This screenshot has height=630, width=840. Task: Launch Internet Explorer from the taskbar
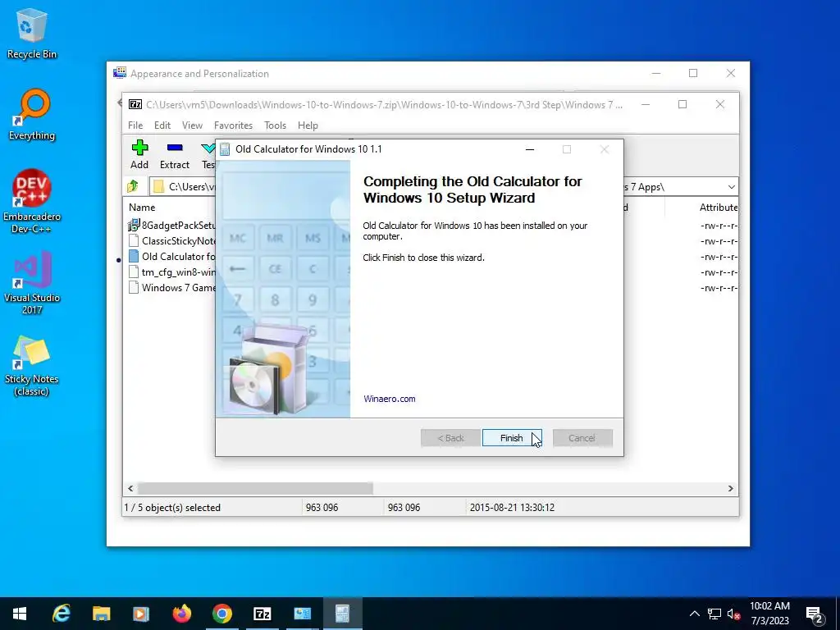tap(61, 614)
